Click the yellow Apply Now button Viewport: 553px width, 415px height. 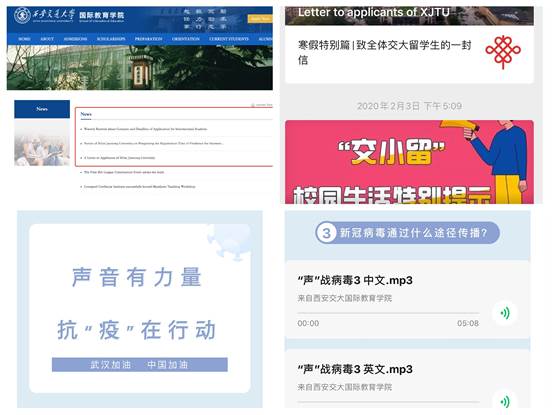(260, 19)
